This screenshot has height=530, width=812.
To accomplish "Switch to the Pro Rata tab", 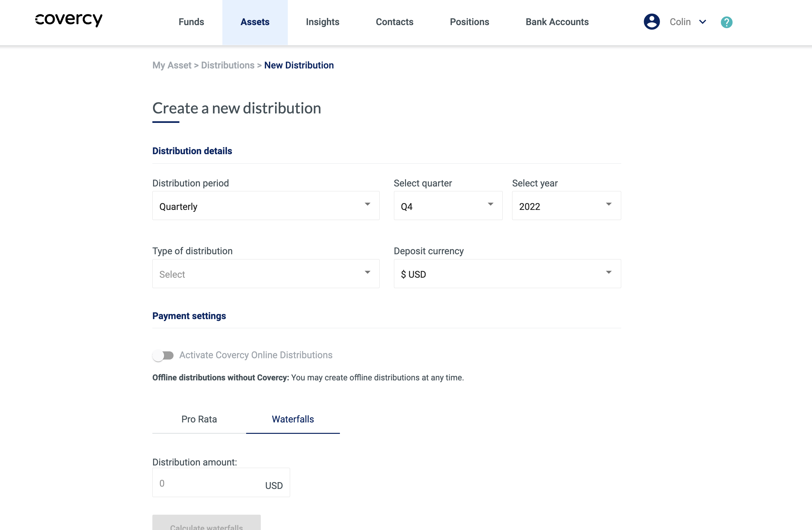I will (x=199, y=419).
